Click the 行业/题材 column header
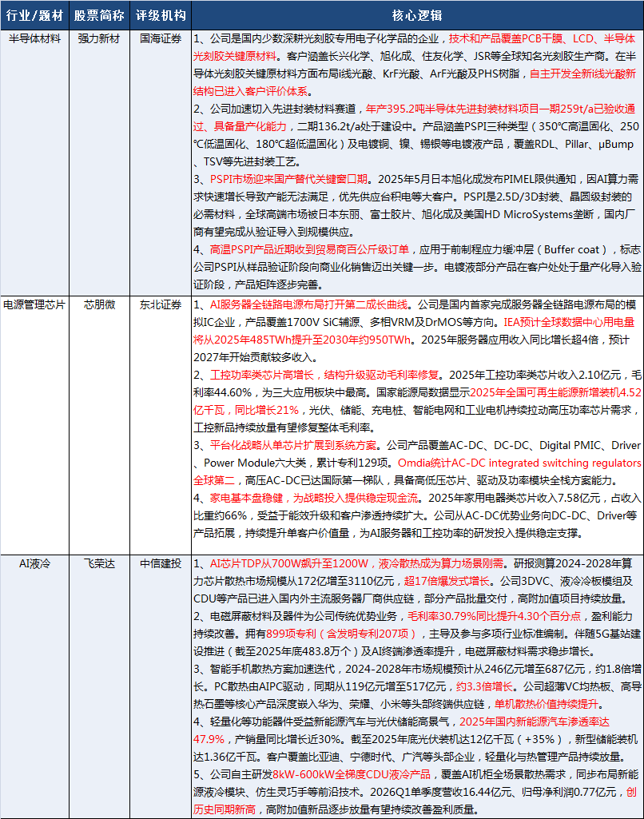 tap(34, 15)
